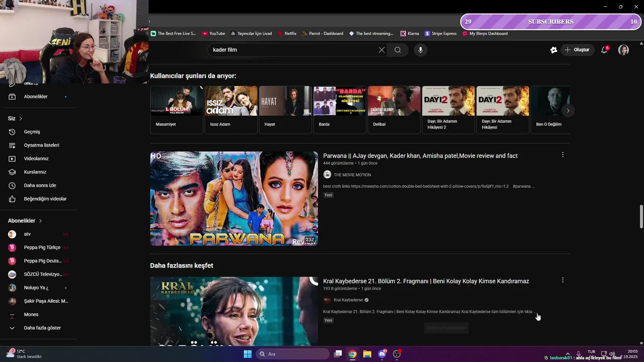Open the atv channel subscription
644x362 pixels.
click(38, 234)
